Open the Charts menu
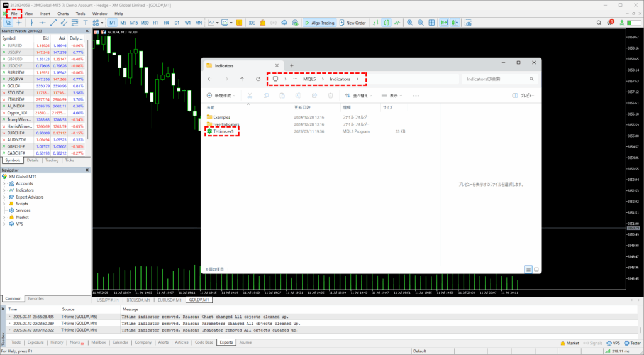 point(63,14)
